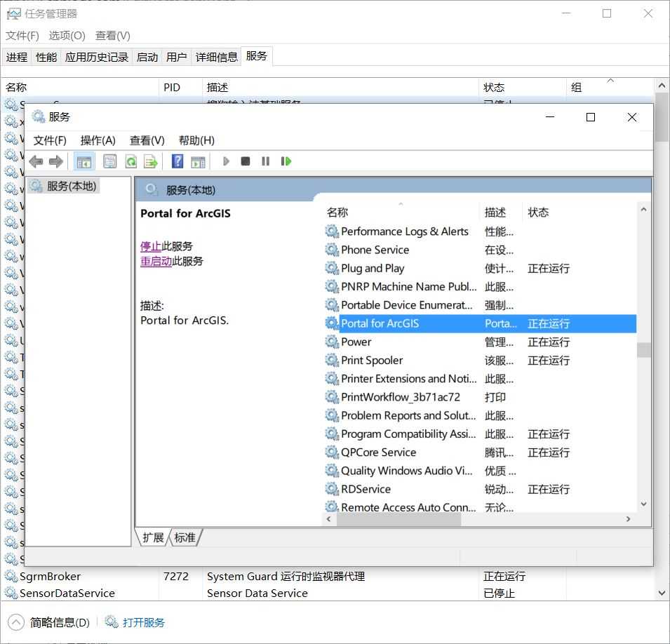Click the Forward arrow in Services toolbar

point(56,161)
